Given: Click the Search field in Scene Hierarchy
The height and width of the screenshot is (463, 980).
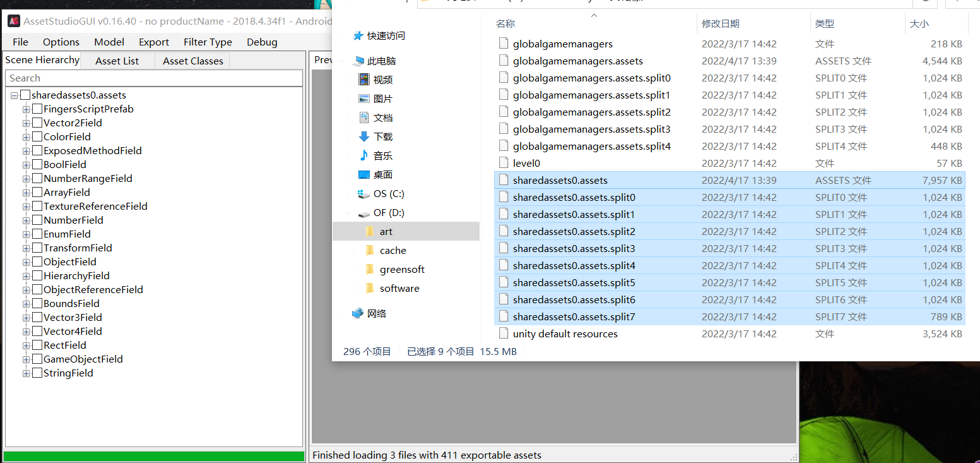Looking at the screenshot, I should coord(153,78).
